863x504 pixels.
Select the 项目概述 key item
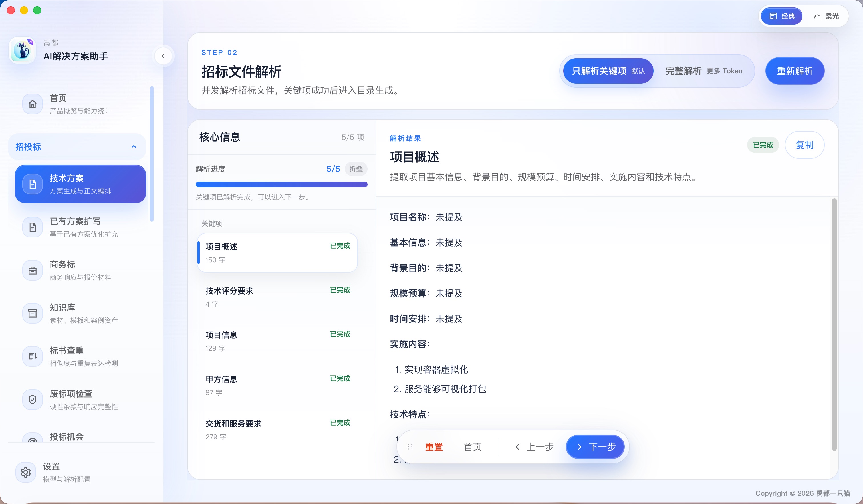277,253
